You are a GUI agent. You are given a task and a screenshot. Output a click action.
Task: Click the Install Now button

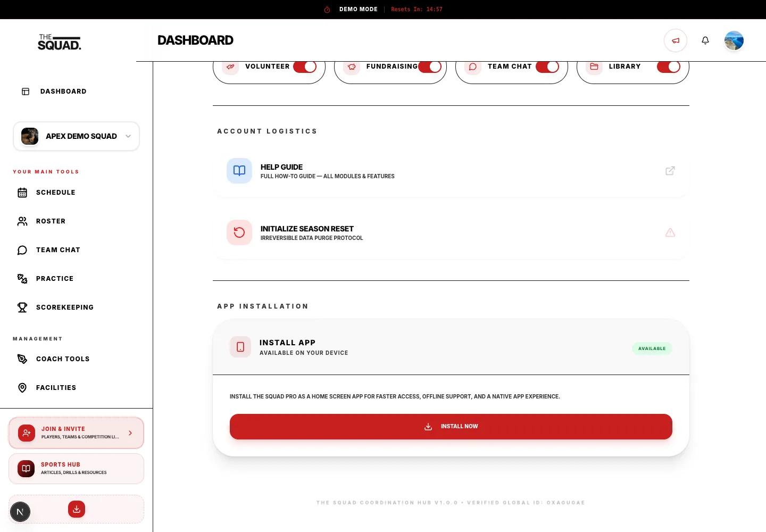click(x=451, y=427)
